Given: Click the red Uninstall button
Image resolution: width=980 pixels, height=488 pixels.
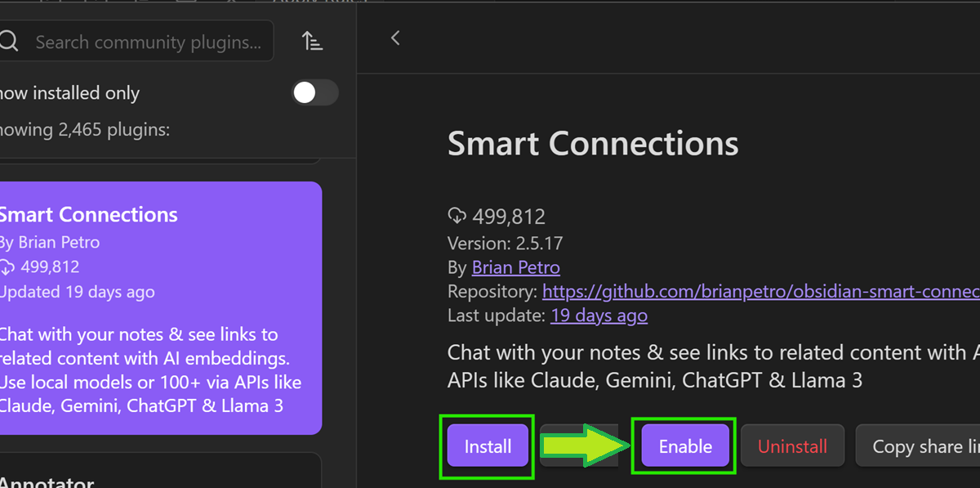Looking at the screenshot, I should (792, 446).
